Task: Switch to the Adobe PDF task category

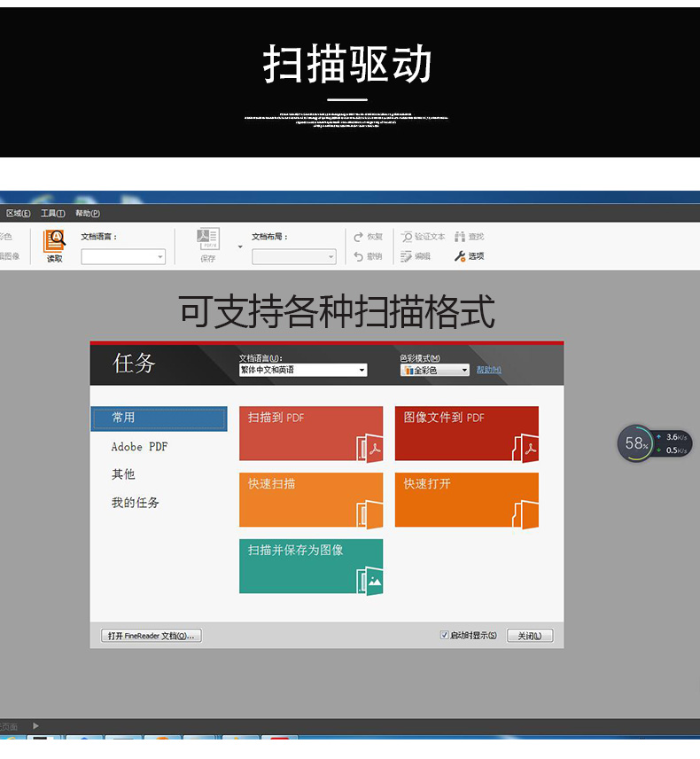Action: (139, 447)
